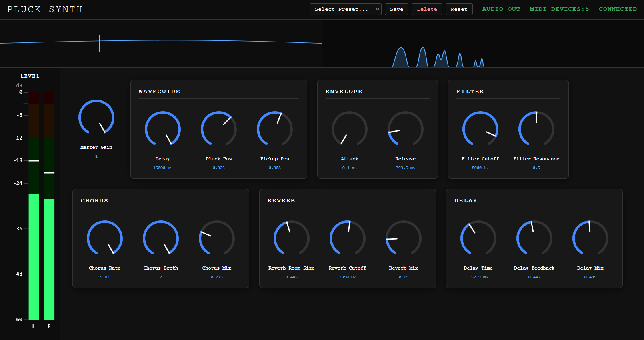Click the left channel level meter bar
The image size is (644, 340).
[34, 206]
